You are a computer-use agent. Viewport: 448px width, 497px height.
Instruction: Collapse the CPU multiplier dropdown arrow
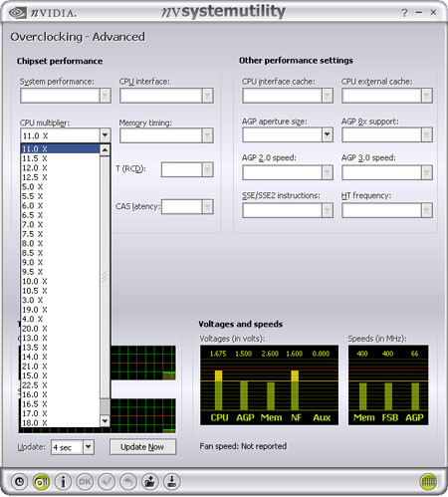click(105, 135)
